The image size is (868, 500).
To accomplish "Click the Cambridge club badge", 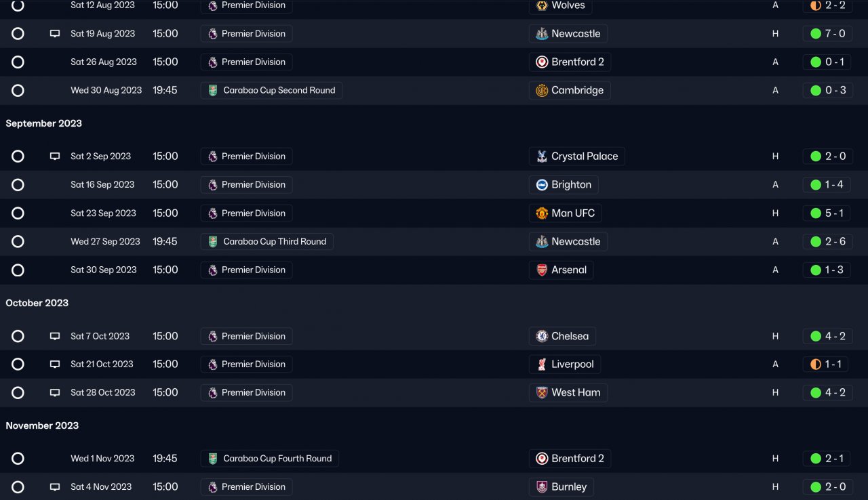I will pos(542,91).
